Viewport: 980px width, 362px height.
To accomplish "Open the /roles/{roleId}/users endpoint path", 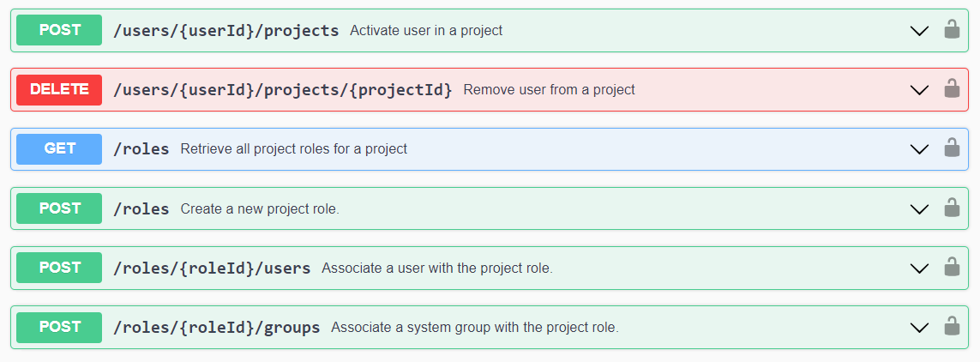I will point(212,268).
